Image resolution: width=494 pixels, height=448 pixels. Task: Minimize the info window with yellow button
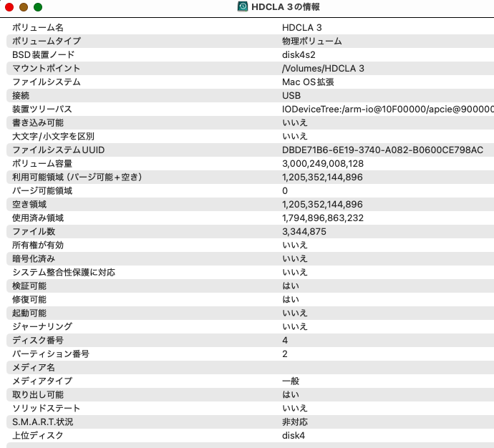click(24, 7)
